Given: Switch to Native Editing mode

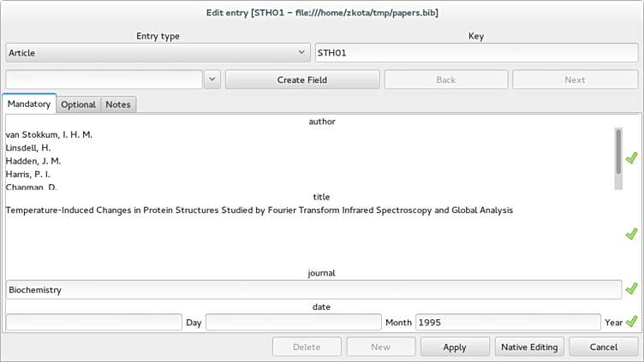Looking at the screenshot, I should click(531, 347).
